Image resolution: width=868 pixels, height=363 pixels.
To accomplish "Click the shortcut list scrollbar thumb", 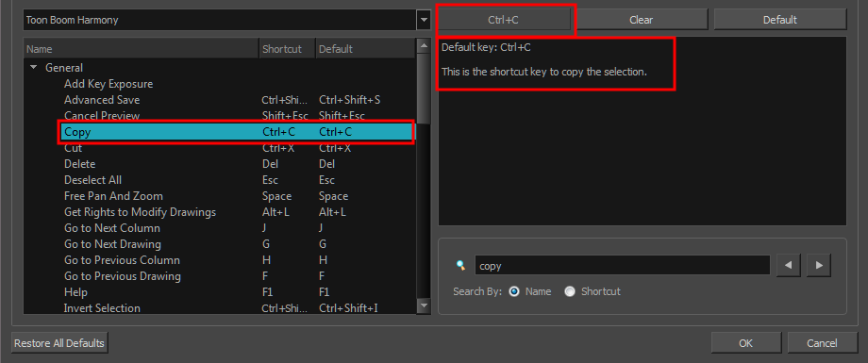I will click(x=424, y=89).
